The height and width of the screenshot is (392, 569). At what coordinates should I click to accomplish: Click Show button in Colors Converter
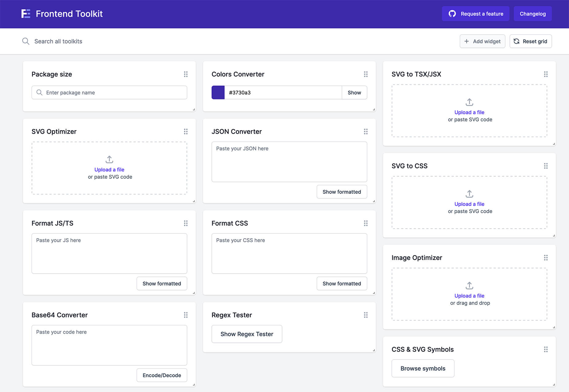coord(354,92)
